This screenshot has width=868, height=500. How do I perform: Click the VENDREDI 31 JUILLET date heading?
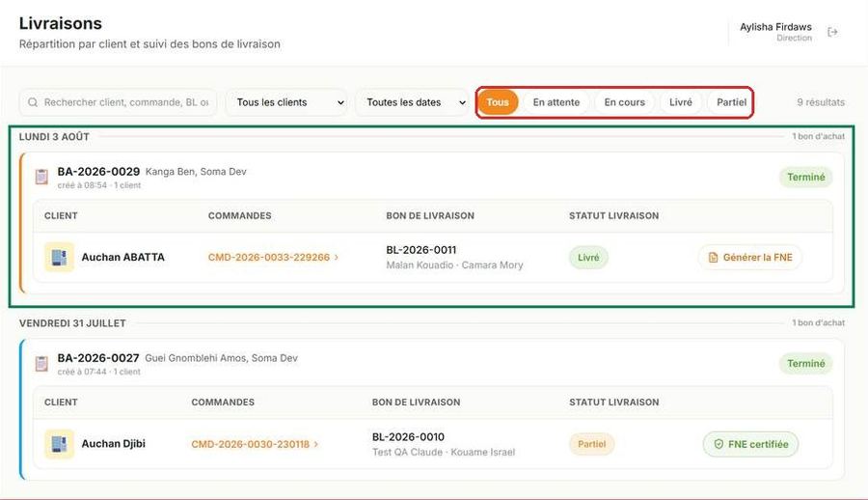[x=72, y=323]
